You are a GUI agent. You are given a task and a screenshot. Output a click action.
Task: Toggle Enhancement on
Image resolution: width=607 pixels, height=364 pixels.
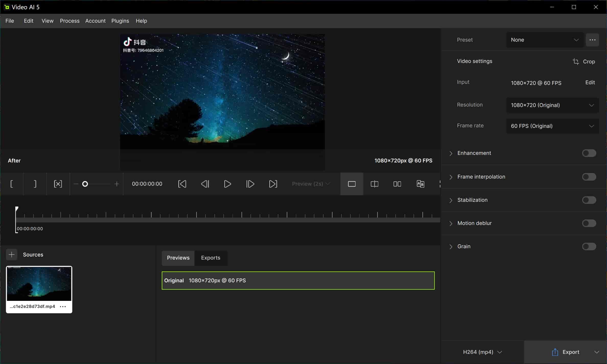pyautogui.click(x=589, y=153)
